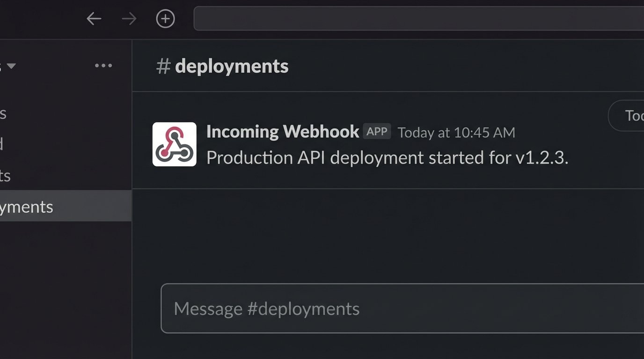The image size is (644, 359).
Task: Open sidebar options via the ellipsis icon
Action: [103, 65]
